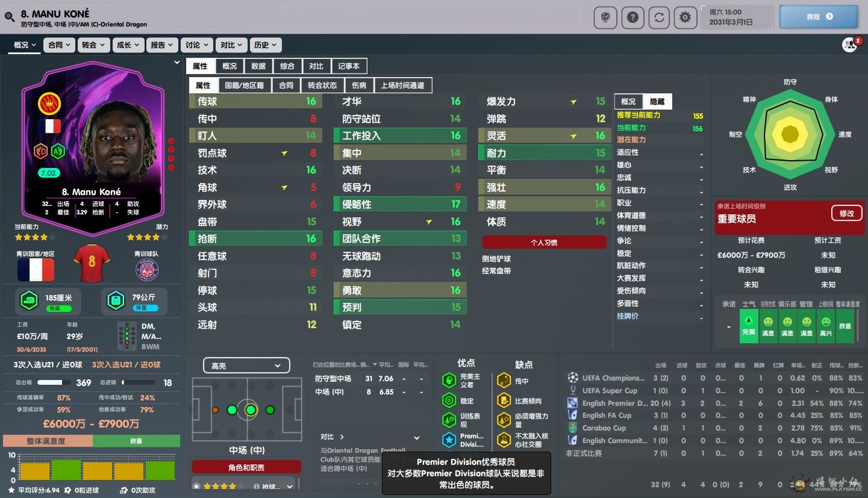
Task: Select the role radio button beside stars
Action: (196, 486)
